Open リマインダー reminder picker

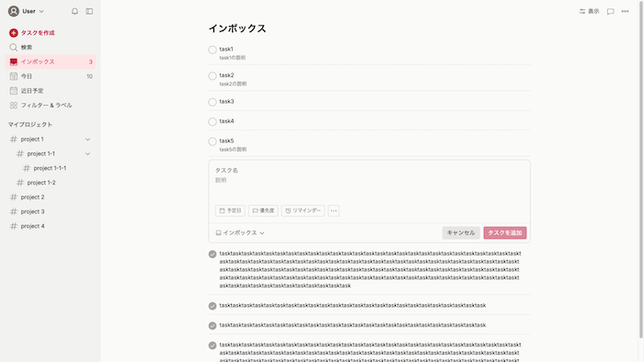pyautogui.click(x=303, y=210)
